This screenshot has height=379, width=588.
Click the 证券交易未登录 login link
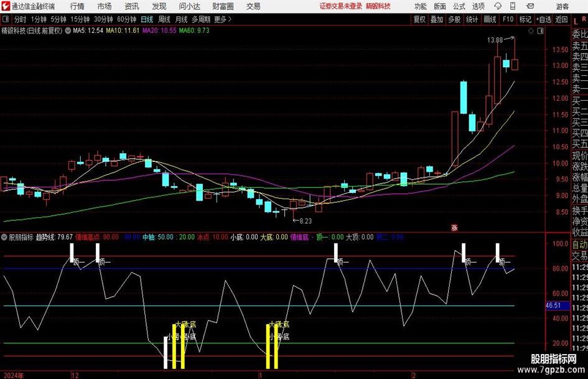coord(340,6)
